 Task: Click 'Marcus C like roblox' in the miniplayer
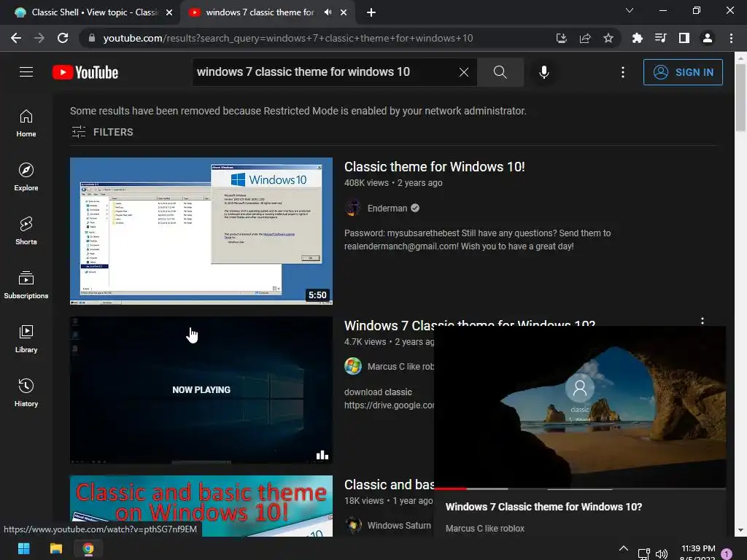[x=485, y=528]
